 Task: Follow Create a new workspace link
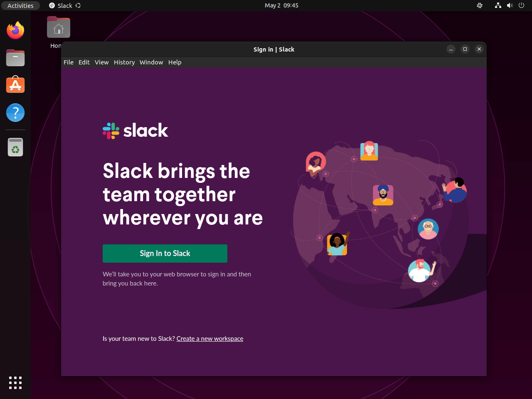210,339
